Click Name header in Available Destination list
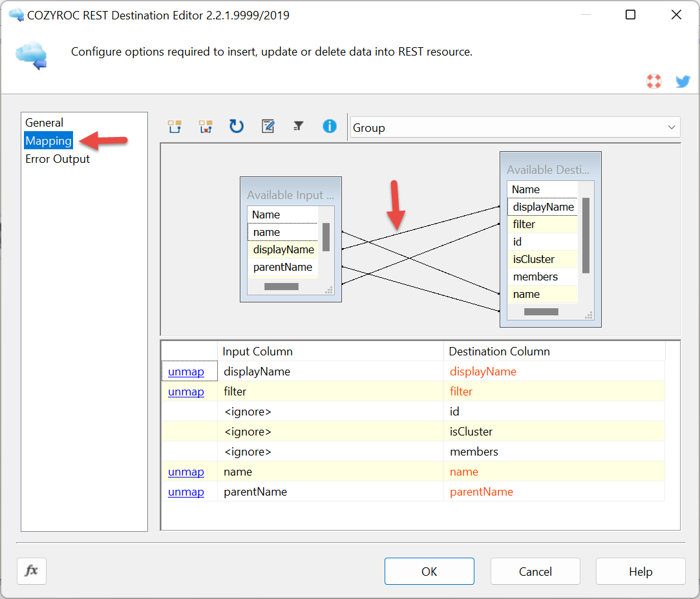Viewport: 700px width, 599px height. pos(542,190)
